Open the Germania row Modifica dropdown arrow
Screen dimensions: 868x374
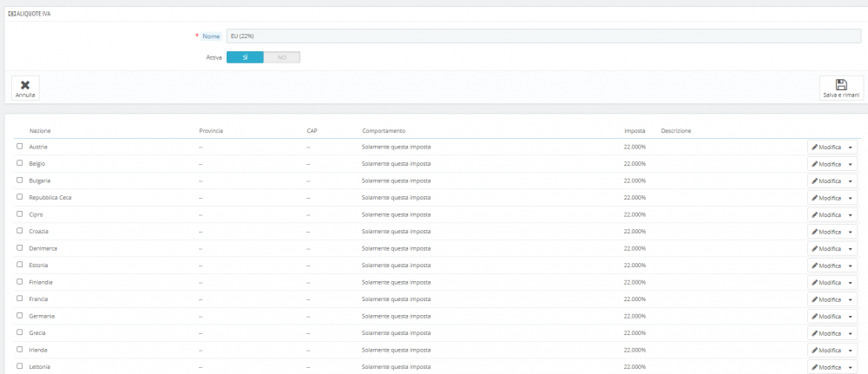click(851, 317)
